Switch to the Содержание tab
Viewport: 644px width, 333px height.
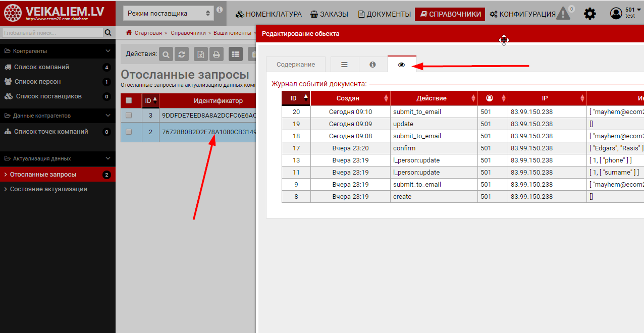(296, 65)
